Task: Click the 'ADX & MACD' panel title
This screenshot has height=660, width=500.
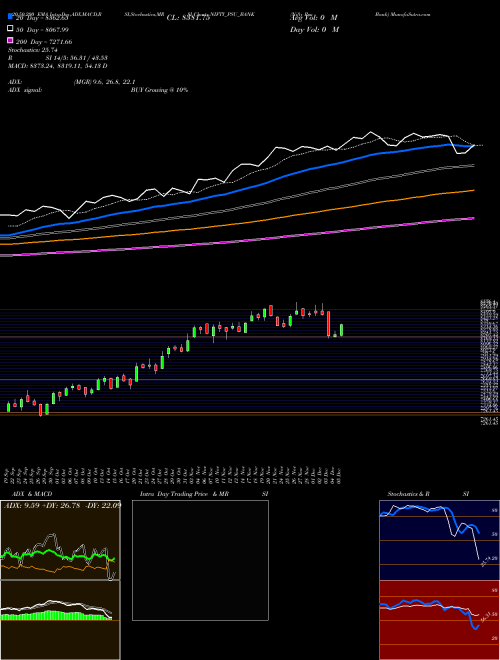Action: (32, 494)
